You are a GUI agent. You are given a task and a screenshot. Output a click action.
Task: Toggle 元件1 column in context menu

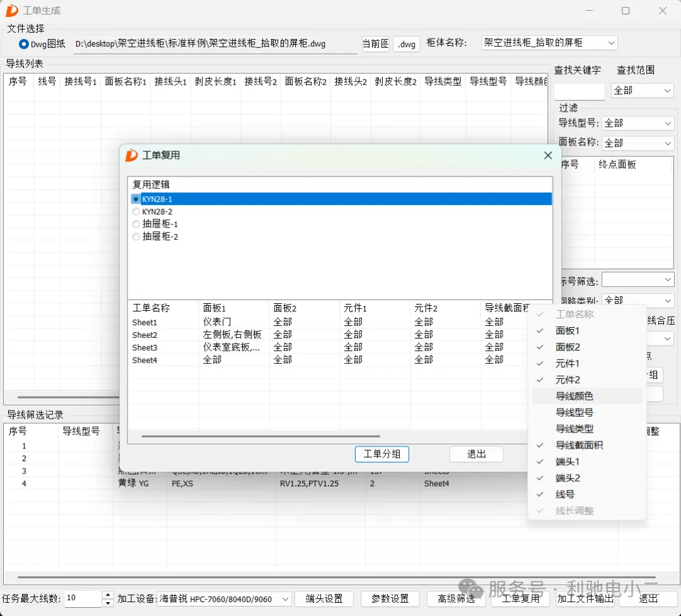[x=587, y=364]
